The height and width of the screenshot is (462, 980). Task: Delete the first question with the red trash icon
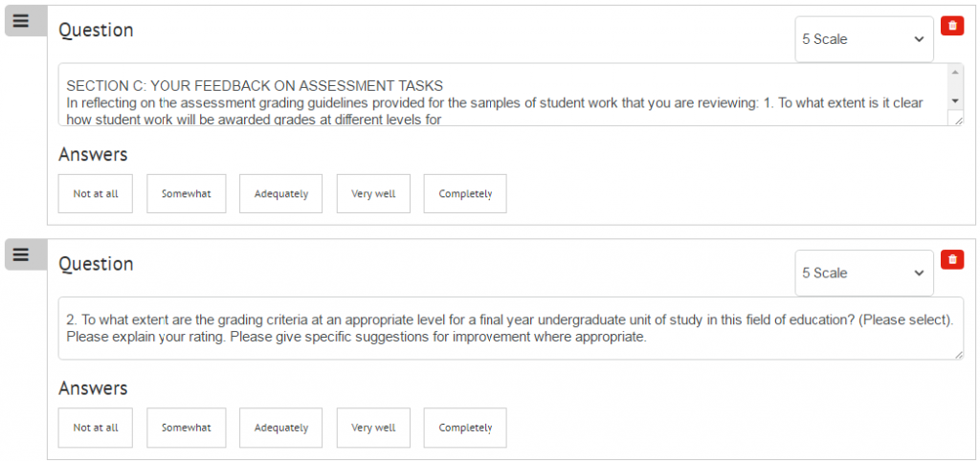click(952, 26)
